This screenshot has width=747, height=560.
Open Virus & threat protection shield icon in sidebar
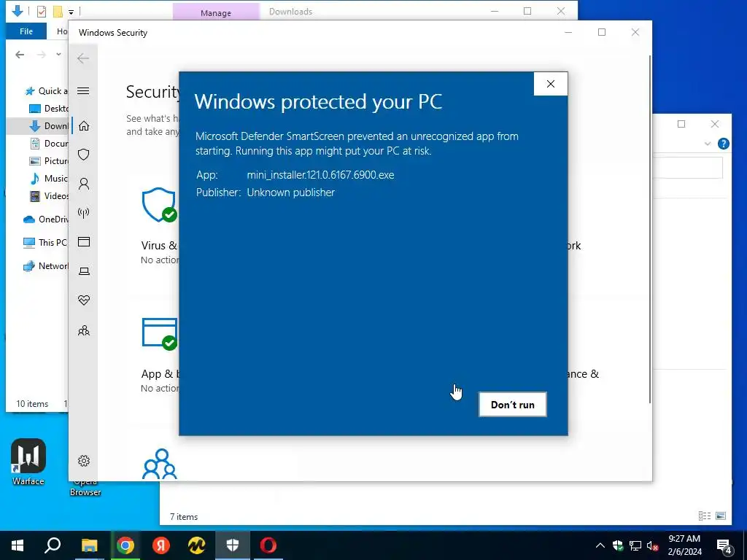pyautogui.click(x=84, y=155)
